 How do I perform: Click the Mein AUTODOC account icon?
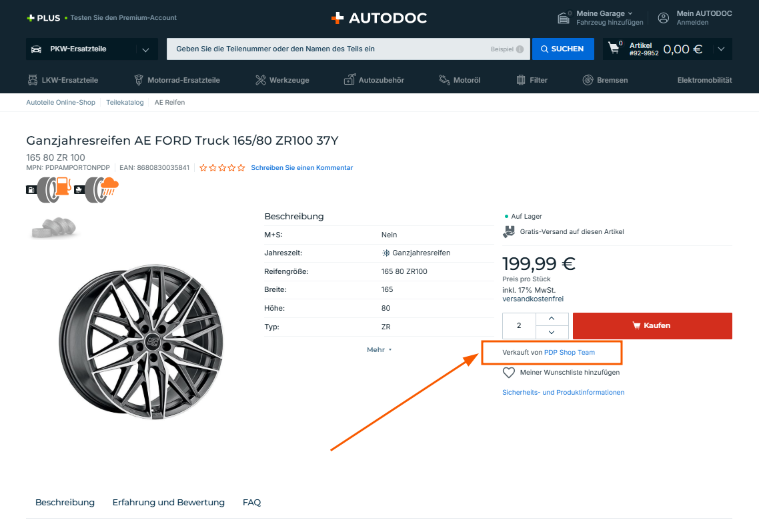point(663,18)
